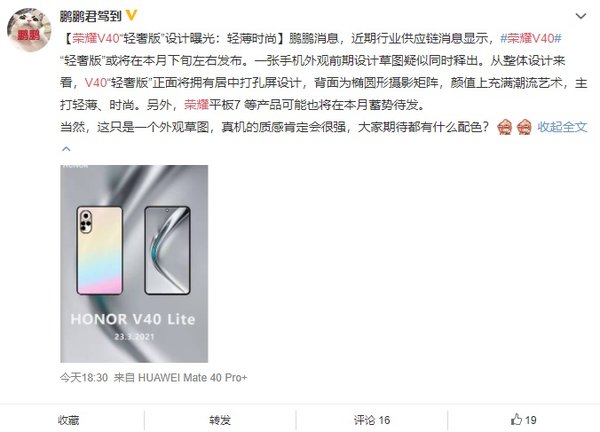The height and width of the screenshot is (432, 600).
Task: Open the post options chevron menu
Action: (x=581, y=16)
